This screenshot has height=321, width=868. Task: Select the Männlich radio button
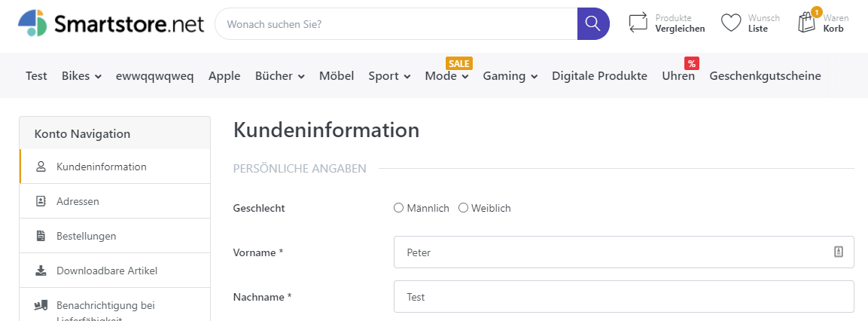click(399, 208)
